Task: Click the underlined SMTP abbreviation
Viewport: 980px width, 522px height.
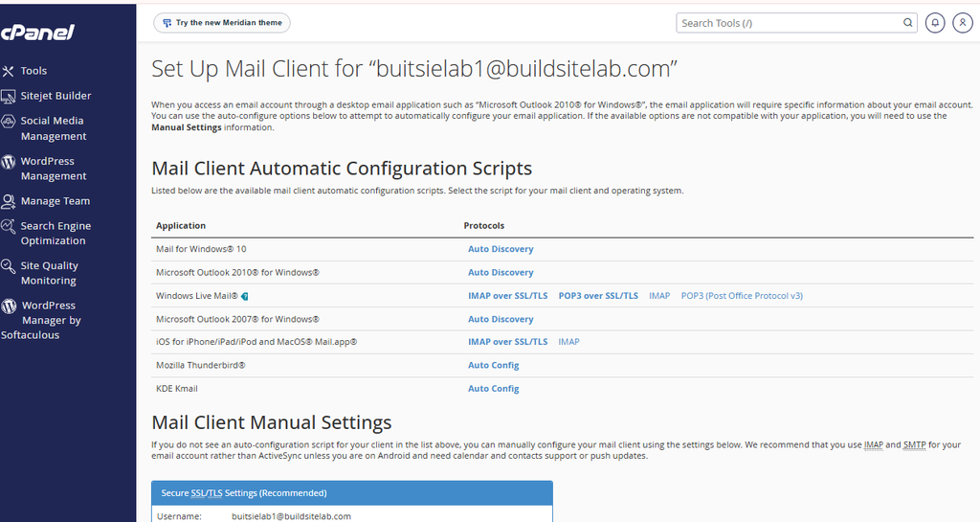Action: coord(914,445)
